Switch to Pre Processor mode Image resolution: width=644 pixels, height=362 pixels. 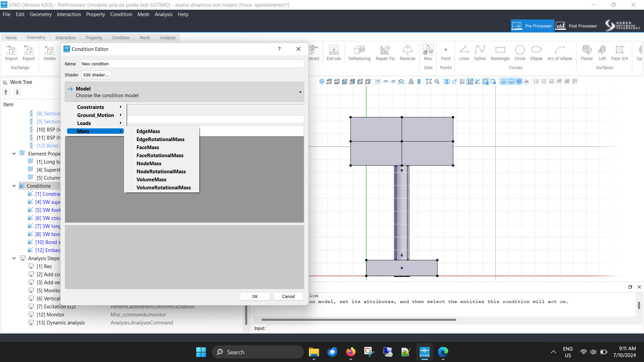tap(532, 26)
